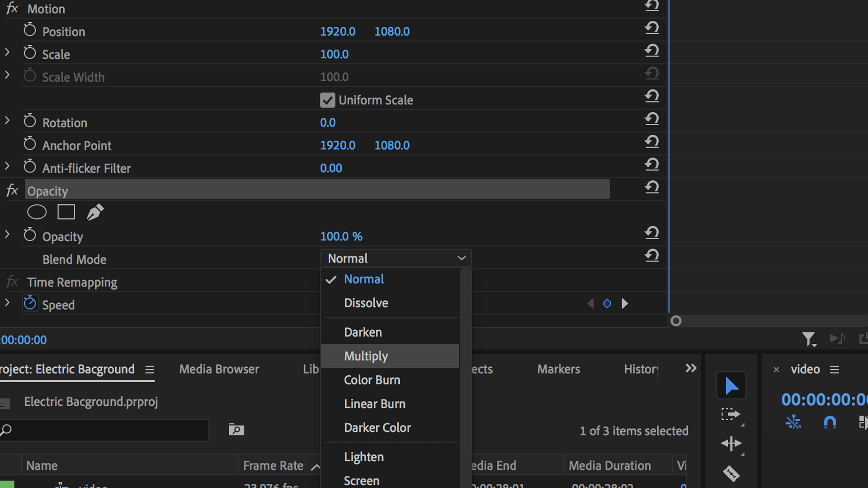Image resolution: width=868 pixels, height=488 pixels.
Task: Expand the Rotation property twirl arrow
Action: click(x=7, y=121)
